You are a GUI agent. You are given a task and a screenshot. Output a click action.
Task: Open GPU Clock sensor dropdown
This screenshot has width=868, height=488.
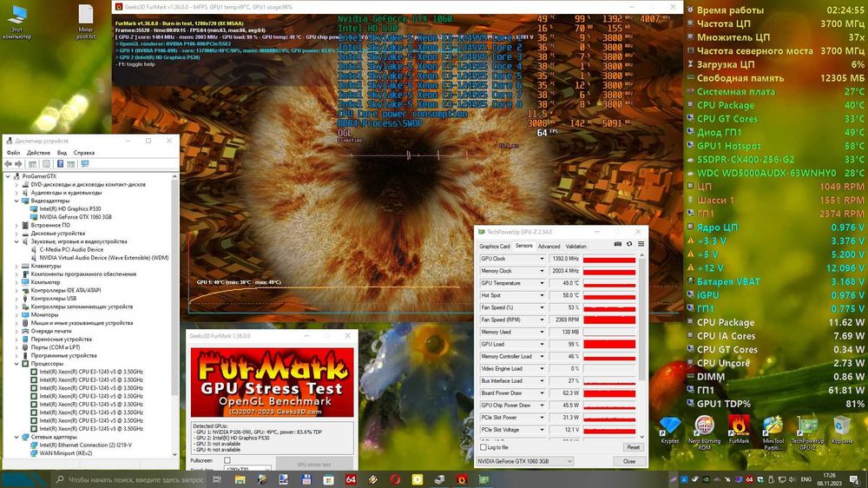pyautogui.click(x=542, y=259)
